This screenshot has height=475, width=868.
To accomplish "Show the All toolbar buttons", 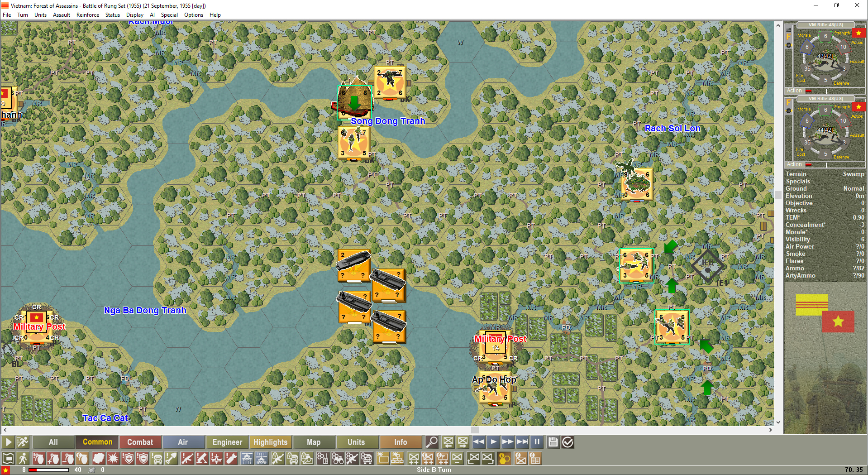I will pos(53,442).
